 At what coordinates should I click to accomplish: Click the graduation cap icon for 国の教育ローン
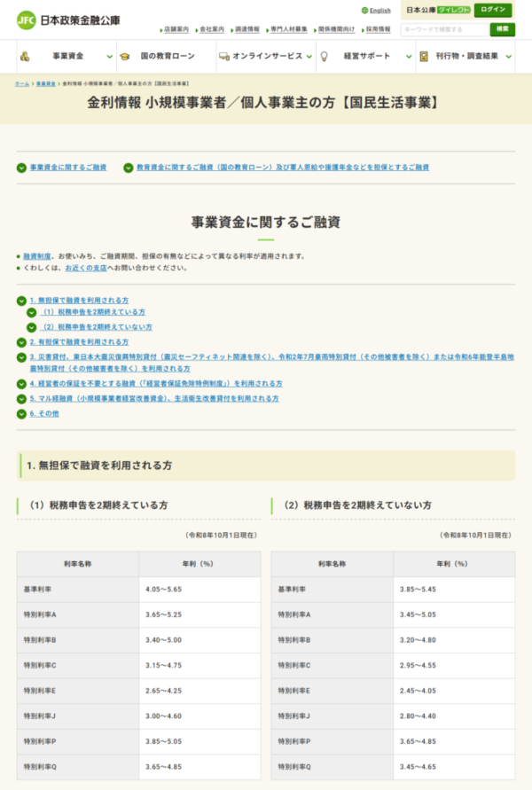pos(125,57)
